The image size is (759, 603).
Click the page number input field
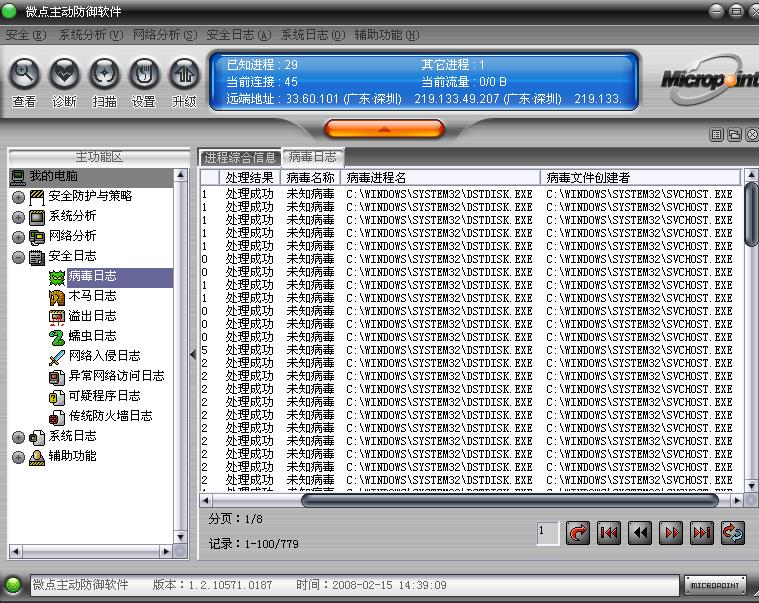point(548,532)
